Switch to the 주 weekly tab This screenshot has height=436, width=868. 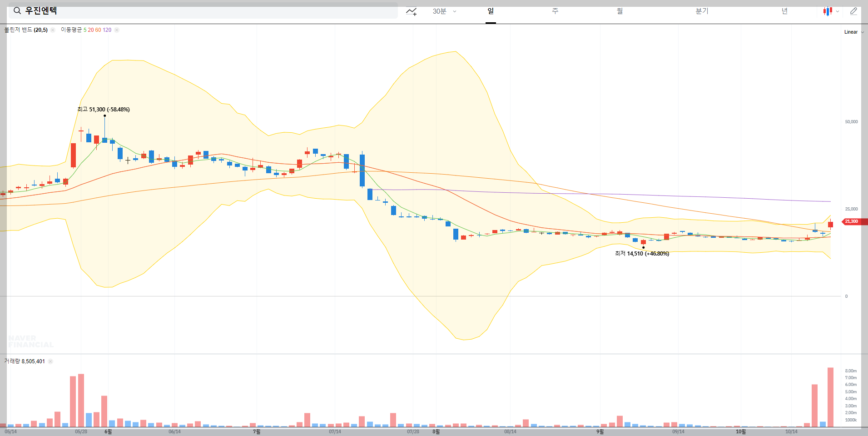coord(555,11)
